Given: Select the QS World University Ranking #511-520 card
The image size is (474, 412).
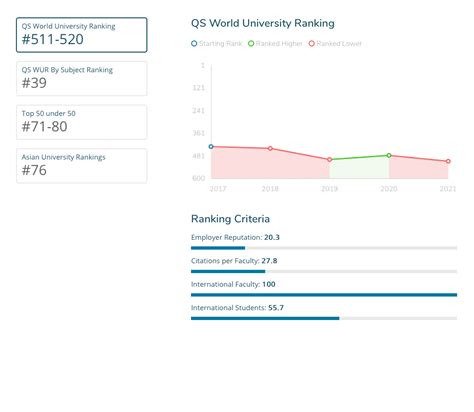Looking at the screenshot, I should pyautogui.click(x=82, y=35).
